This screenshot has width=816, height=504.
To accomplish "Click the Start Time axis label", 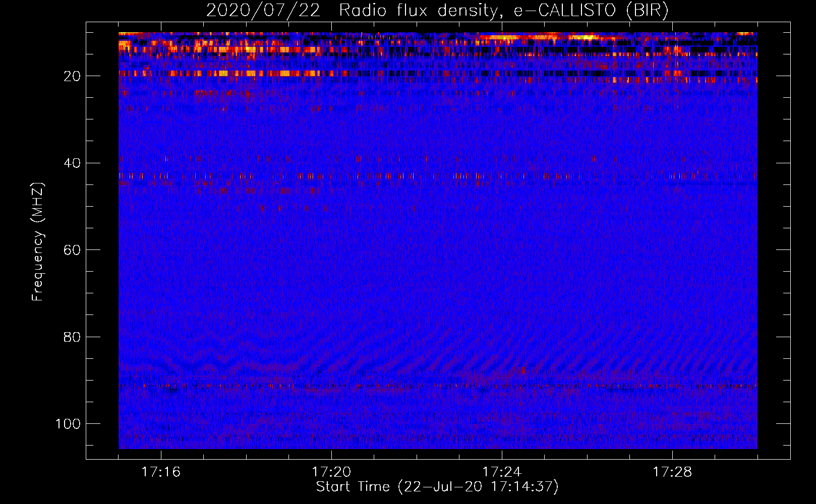I will (437, 487).
